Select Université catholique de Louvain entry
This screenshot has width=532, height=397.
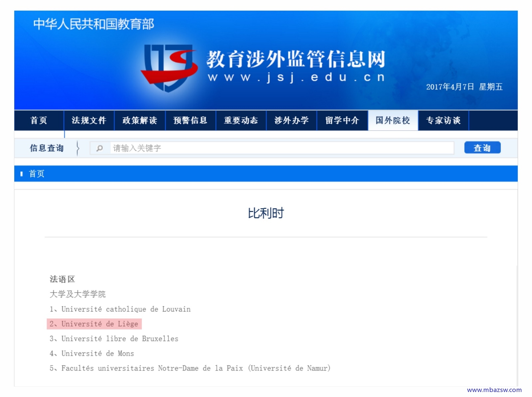(125, 309)
